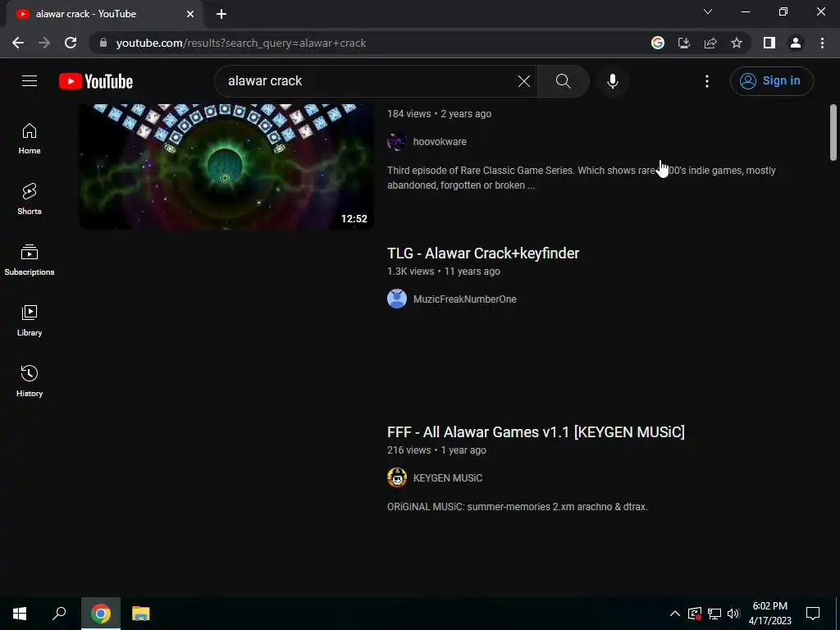Go to Home in the sidebar
This screenshot has width=840, height=630.
(30, 139)
